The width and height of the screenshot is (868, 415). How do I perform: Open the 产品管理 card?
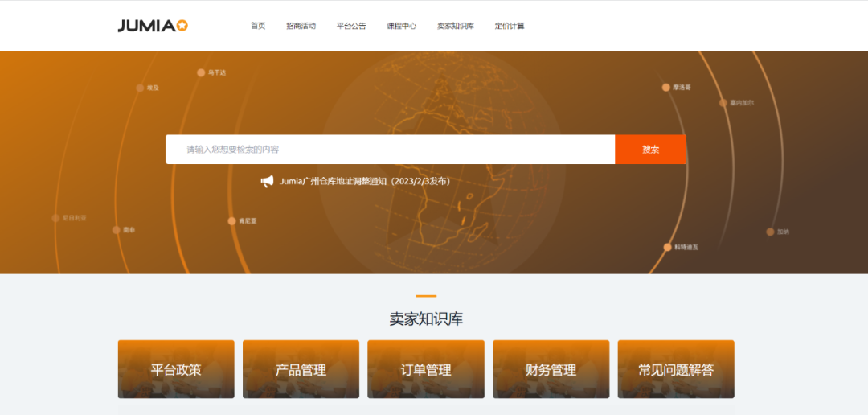[x=301, y=369]
